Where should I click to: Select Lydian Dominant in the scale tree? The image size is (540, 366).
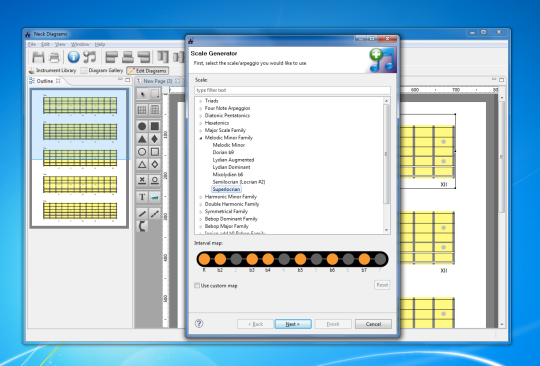(231, 167)
